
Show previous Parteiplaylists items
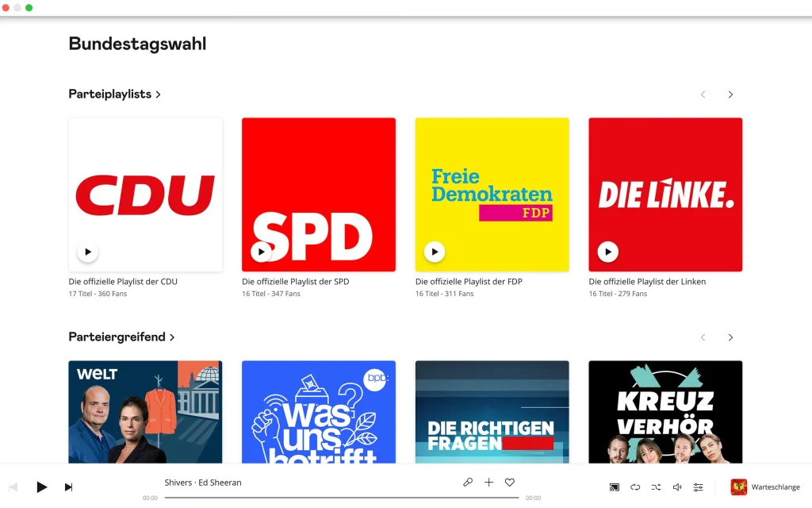coord(703,94)
